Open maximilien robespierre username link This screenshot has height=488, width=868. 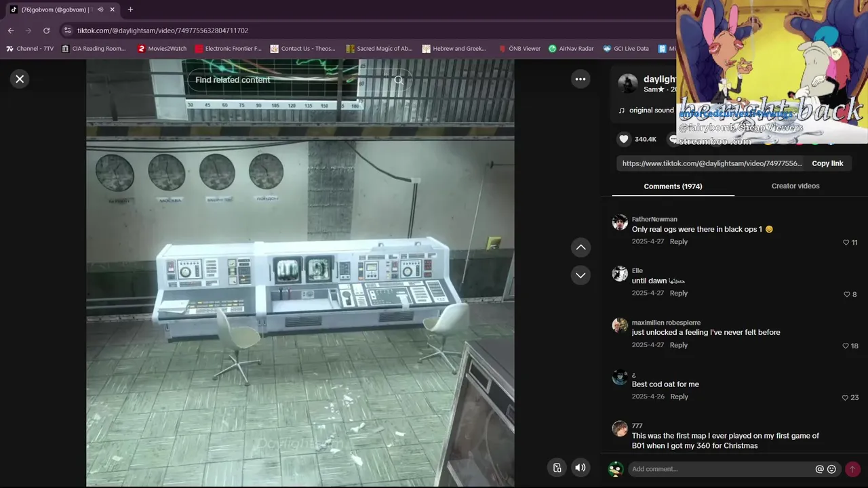click(x=666, y=323)
